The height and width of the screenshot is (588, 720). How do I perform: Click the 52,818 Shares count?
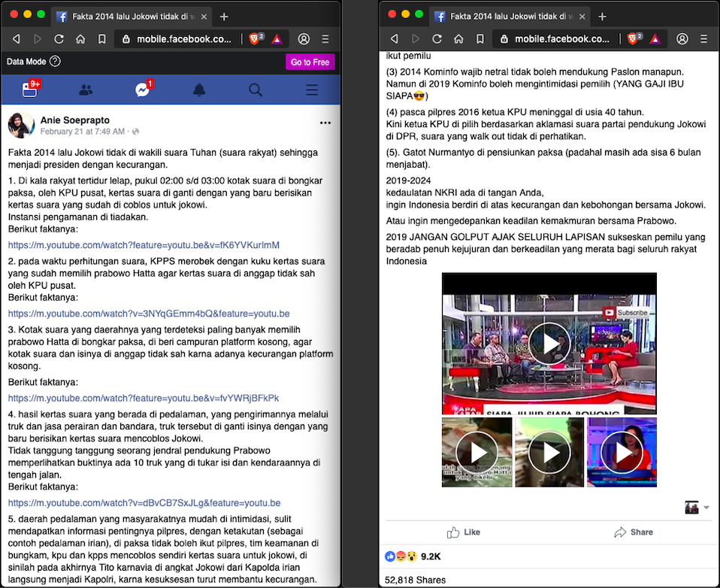tap(415, 580)
